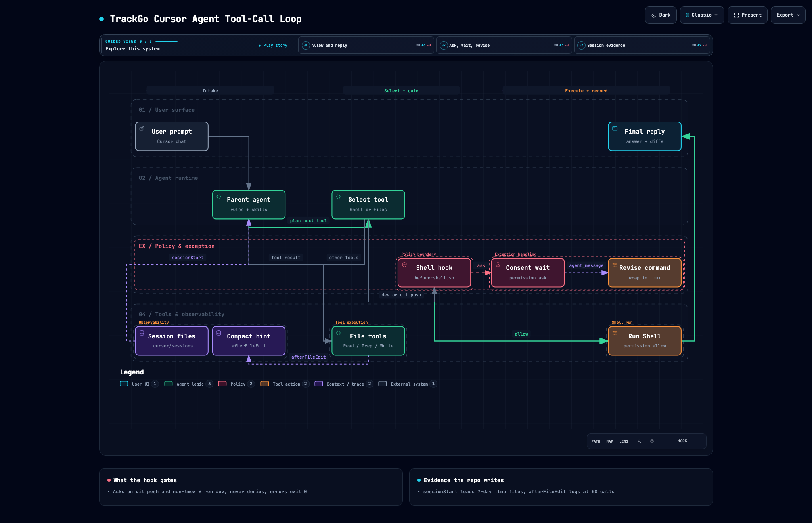Click the code icon on Parent agent node
Screen dimensions: 812x523
click(219, 197)
